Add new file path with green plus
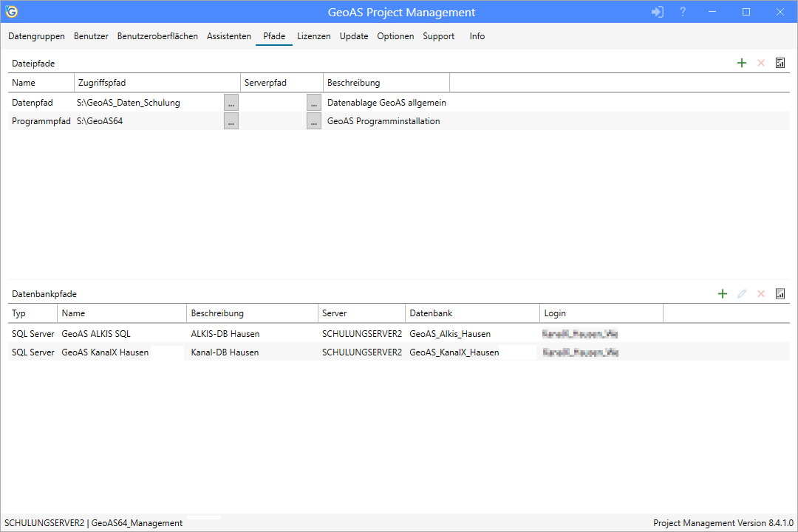Image resolution: width=798 pixels, height=532 pixels. point(742,64)
